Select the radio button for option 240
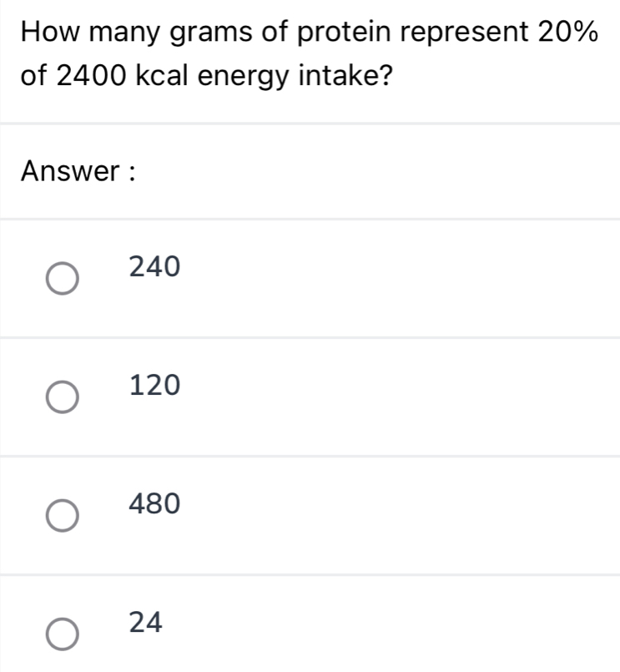Screen dimensions: 620x672 (x=63, y=280)
